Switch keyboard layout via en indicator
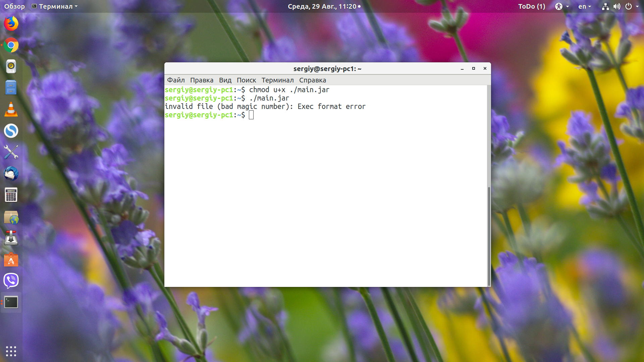Screen dimensions: 644x362 coord(585,6)
